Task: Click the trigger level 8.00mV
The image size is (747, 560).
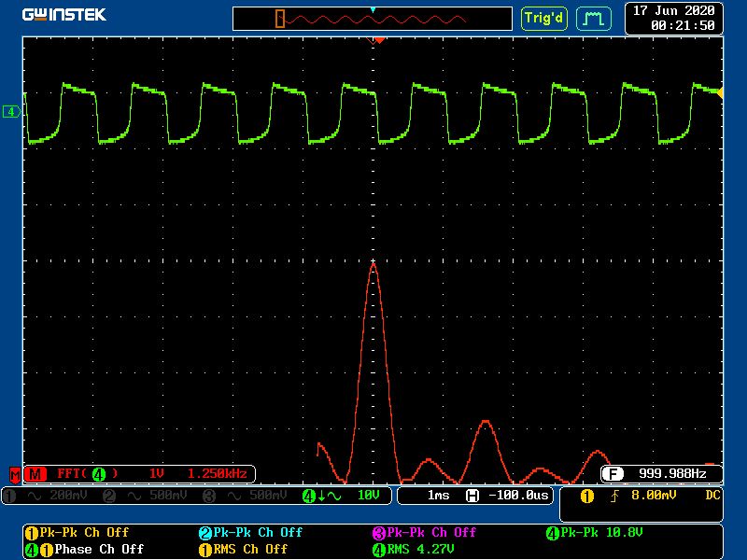Action: (x=654, y=496)
